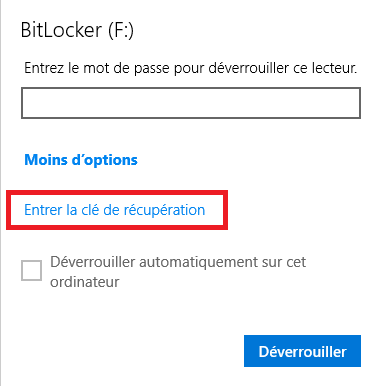379x386 pixels.
Task: Click the link highlighted by the red rectangle
Action: 115,210
